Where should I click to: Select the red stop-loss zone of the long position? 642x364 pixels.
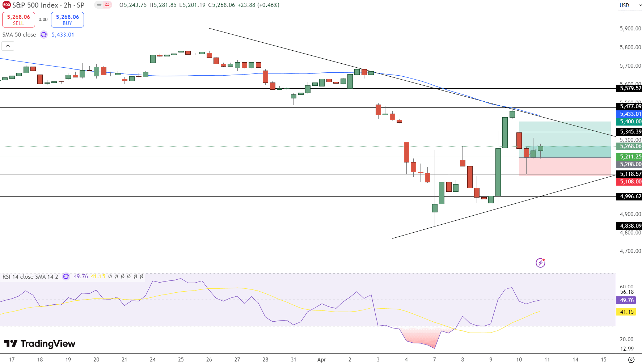pyautogui.click(x=565, y=167)
